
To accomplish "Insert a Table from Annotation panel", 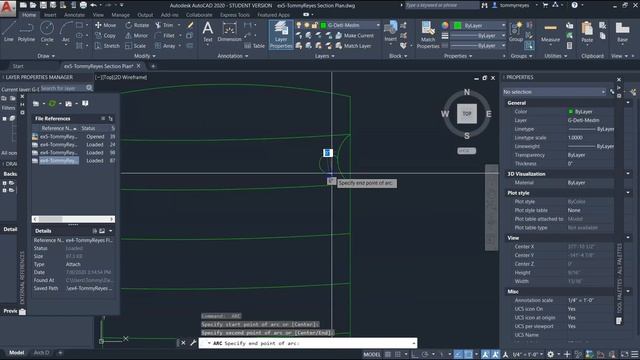I will (255, 46).
